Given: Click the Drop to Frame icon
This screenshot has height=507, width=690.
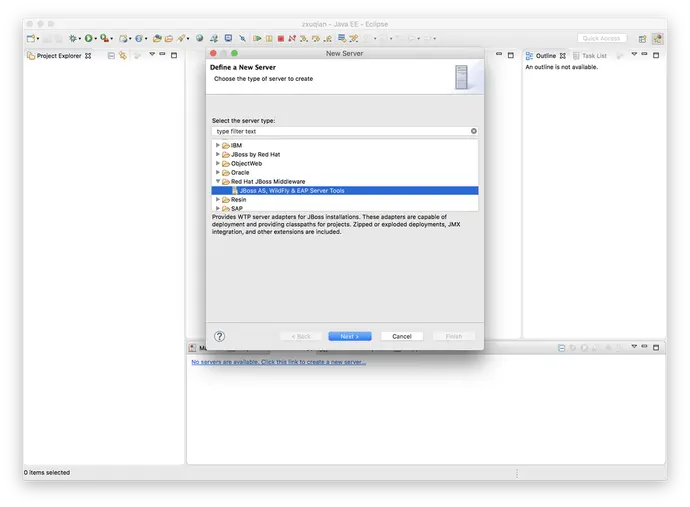Looking at the screenshot, I should 341,39.
